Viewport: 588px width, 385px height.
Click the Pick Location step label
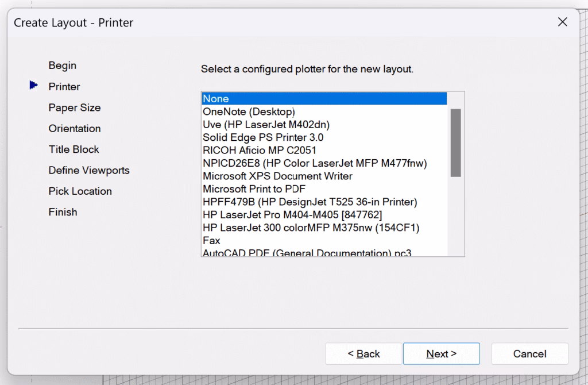[x=80, y=191]
